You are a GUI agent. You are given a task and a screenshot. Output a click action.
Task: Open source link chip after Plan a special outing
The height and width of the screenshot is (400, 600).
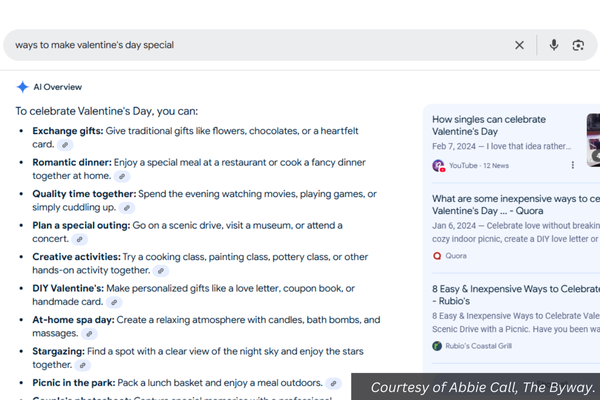pyautogui.click(x=80, y=240)
